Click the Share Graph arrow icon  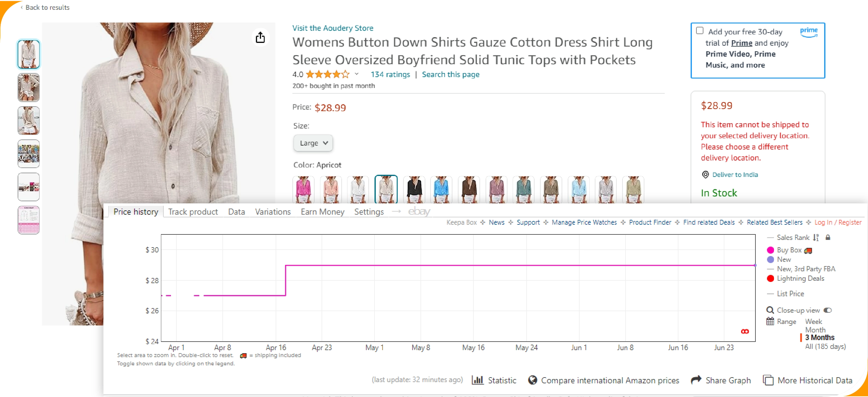pos(696,380)
